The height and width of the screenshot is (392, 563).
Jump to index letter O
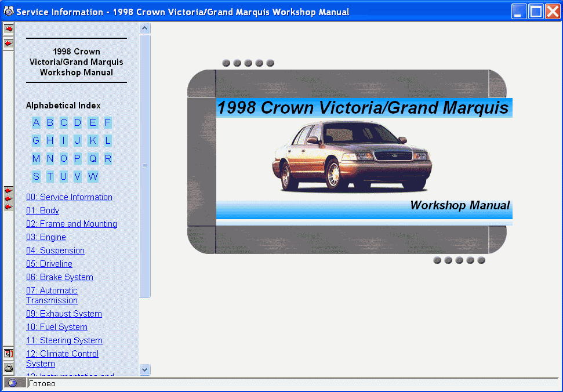tap(64, 158)
